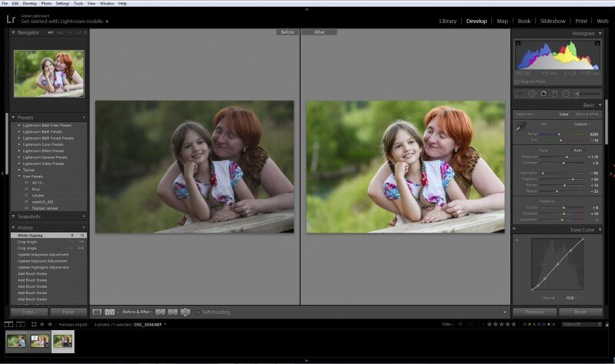The image size is (615, 364).
Task: Open the Develop menu
Action: point(30,4)
